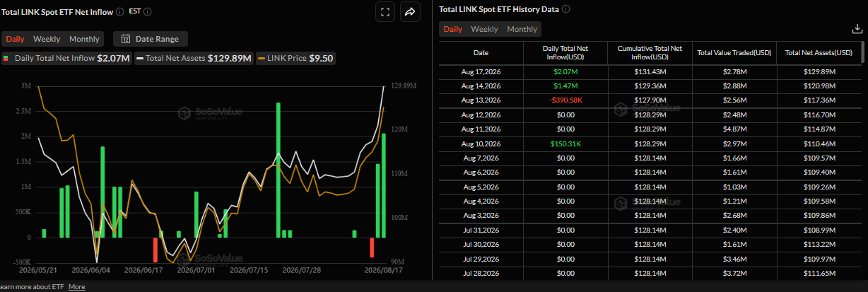Viewport: 868px width, 292px height.
Task: Select Daily tab in History Data panel
Action: [x=453, y=29]
